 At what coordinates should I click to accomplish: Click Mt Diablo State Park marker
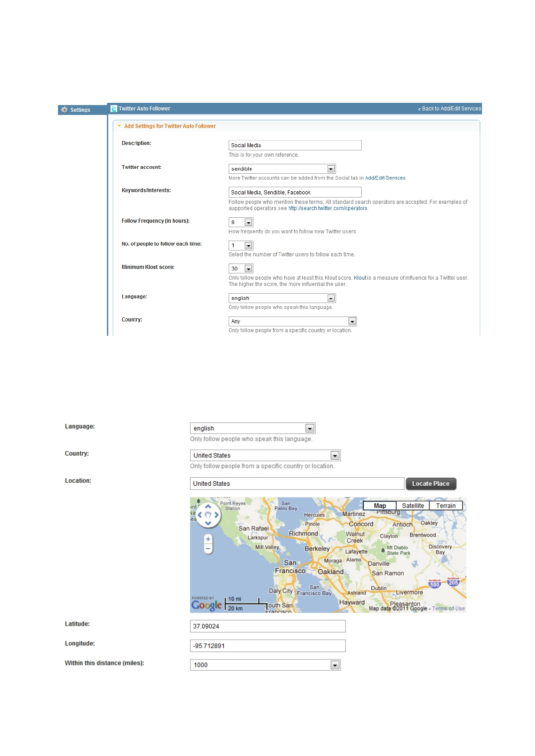383,549
